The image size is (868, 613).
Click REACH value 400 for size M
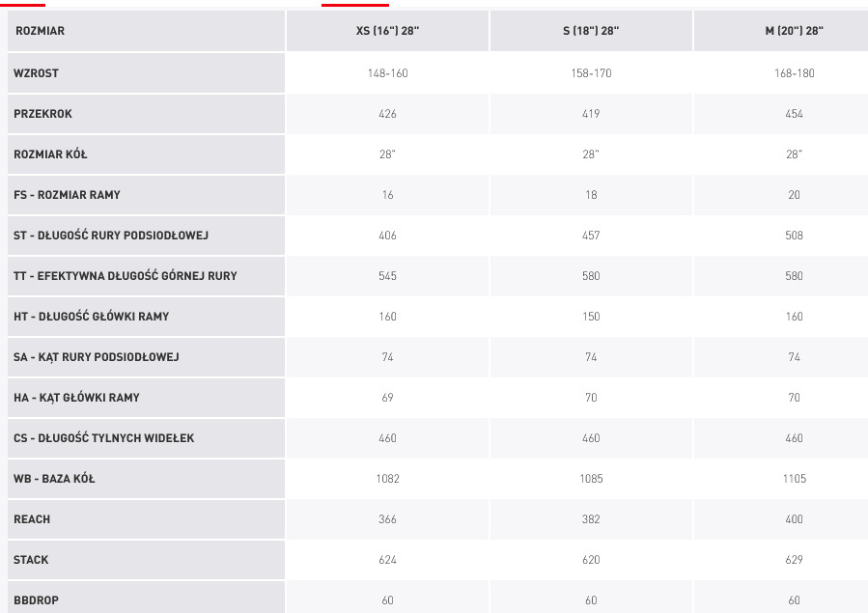click(795, 519)
